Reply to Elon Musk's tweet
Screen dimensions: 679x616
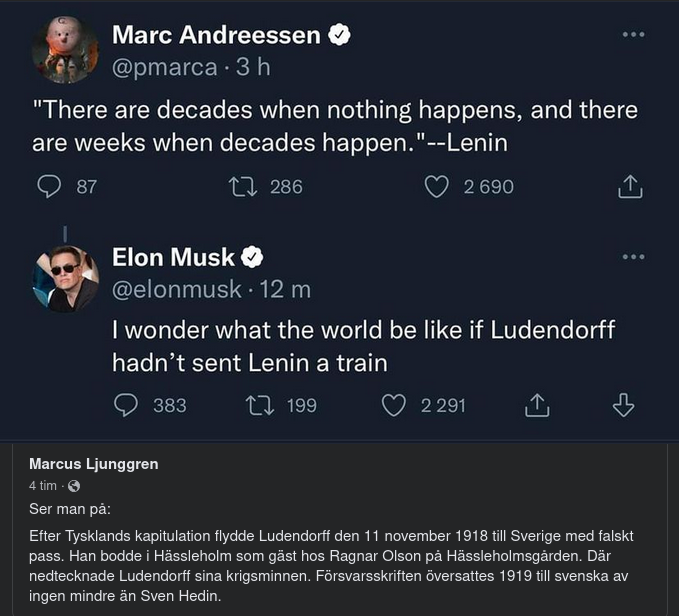point(126,405)
